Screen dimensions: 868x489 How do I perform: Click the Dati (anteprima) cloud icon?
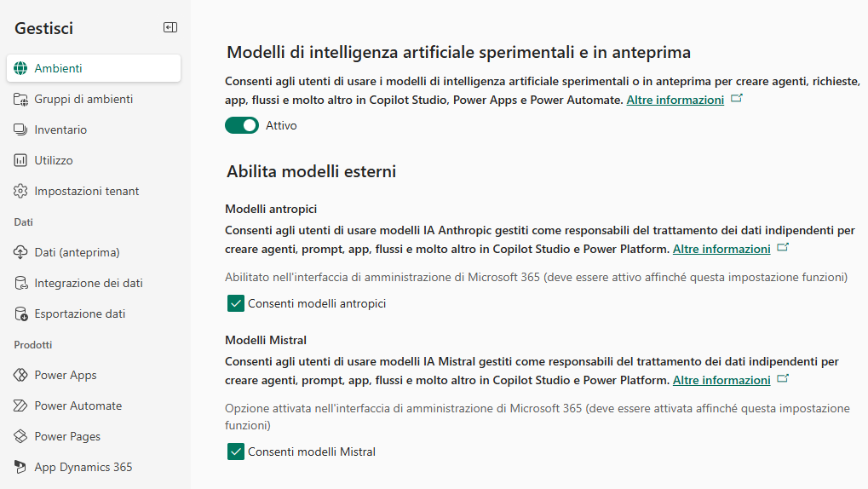(20, 252)
